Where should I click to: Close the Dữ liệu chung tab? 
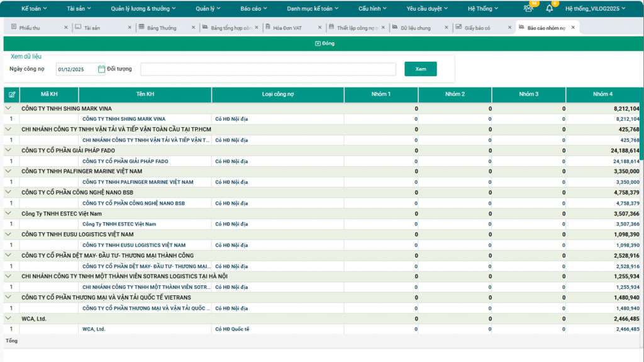(446, 28)
